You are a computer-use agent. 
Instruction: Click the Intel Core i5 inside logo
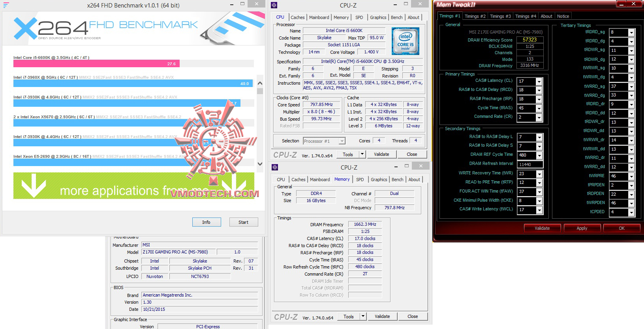(x=406, y=41)
